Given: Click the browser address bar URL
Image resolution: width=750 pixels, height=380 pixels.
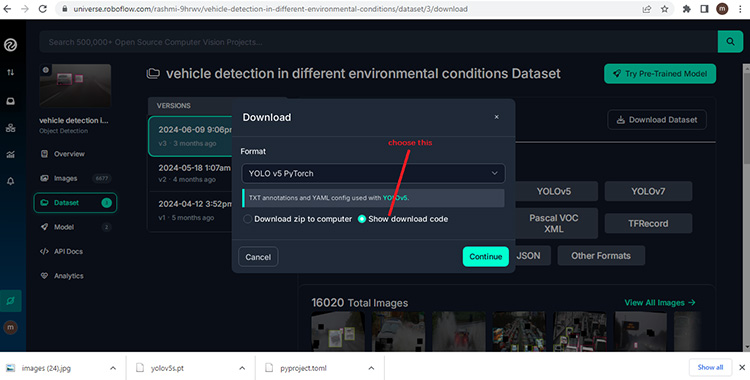Looking at the screenshot, I should pos(270,9).
